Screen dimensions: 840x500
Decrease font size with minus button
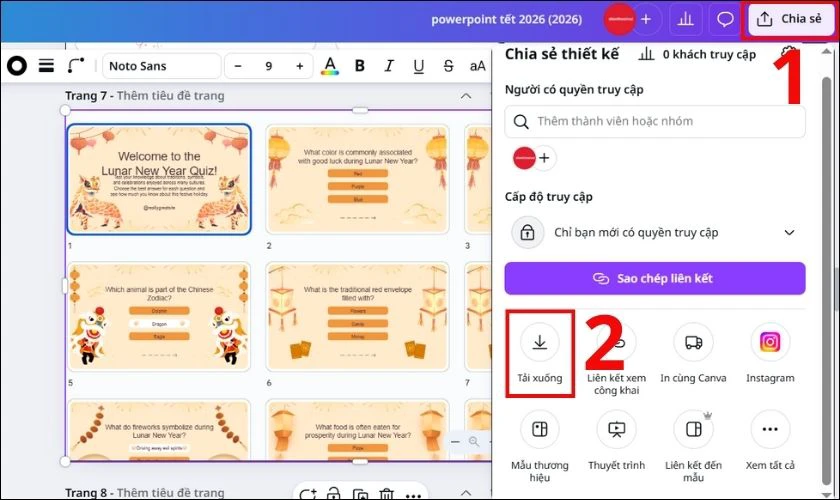click(x=238, y=66)
